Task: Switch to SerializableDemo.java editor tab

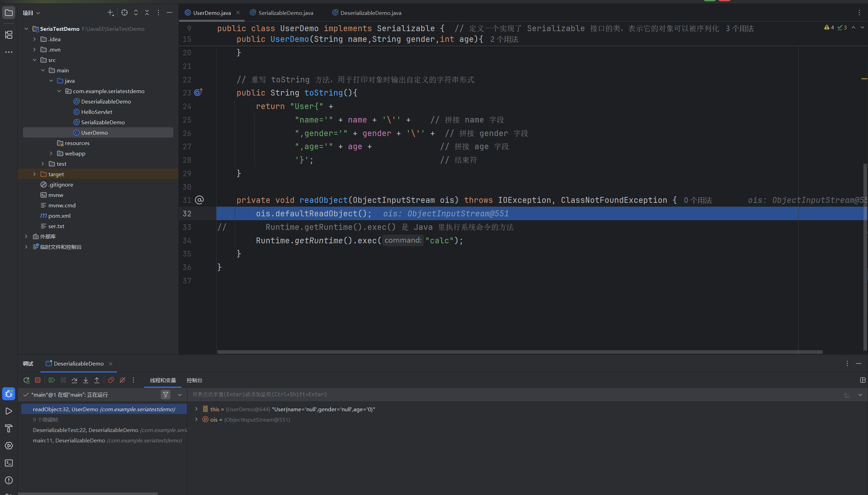Action: 286,13
